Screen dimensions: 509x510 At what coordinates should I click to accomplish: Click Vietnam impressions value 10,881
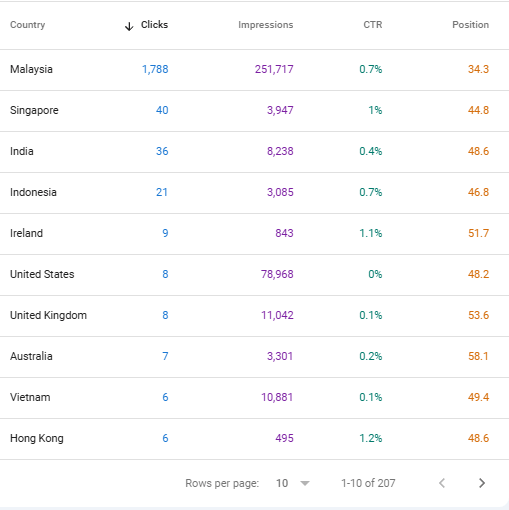(277, 397)
